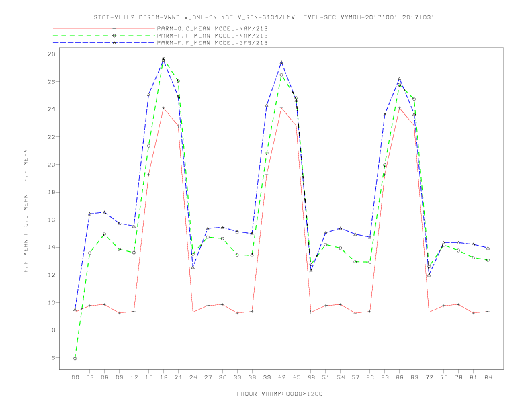The width and height of the screenshot is (532, 411).
Task: Click y-axis tick label 6
Action: click(x=54, y=358)
